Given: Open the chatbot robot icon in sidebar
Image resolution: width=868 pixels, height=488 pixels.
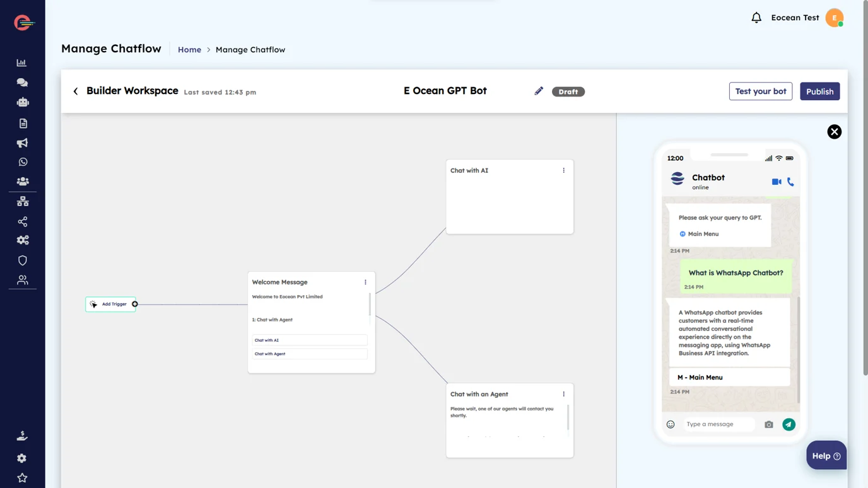Looking at the screenshot, I should click(x=23, y=102).
